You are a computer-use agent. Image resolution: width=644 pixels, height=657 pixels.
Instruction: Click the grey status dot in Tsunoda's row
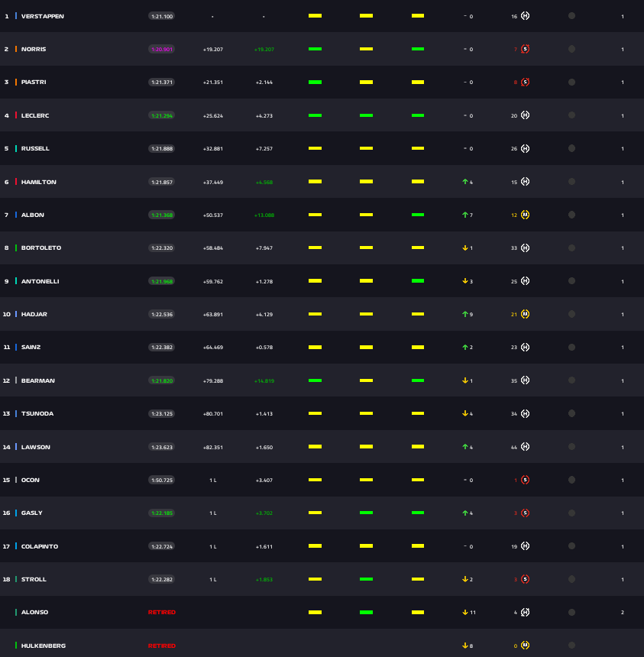coord(571,413)
